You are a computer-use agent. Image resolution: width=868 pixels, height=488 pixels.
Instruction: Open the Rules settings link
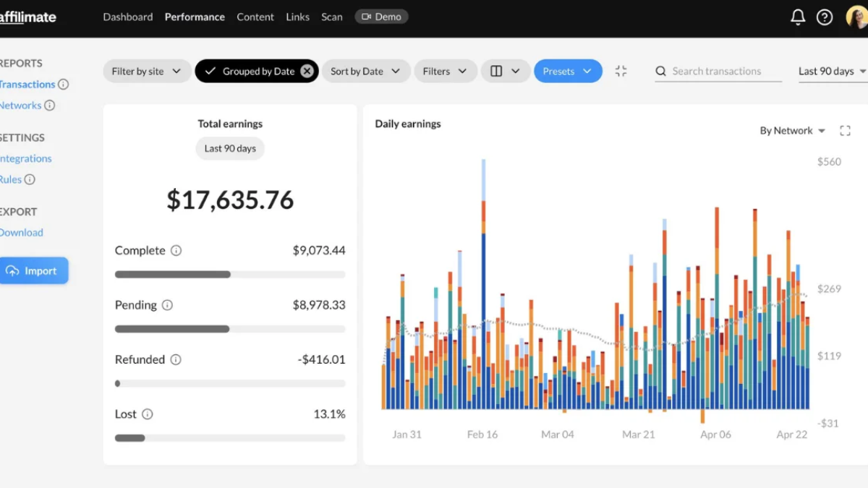click(11, 179)
